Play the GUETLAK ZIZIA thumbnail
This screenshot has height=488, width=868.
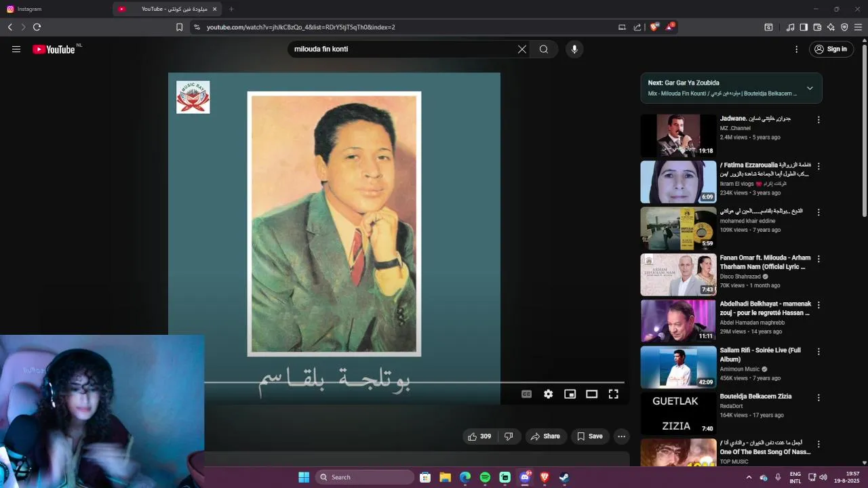678,413
